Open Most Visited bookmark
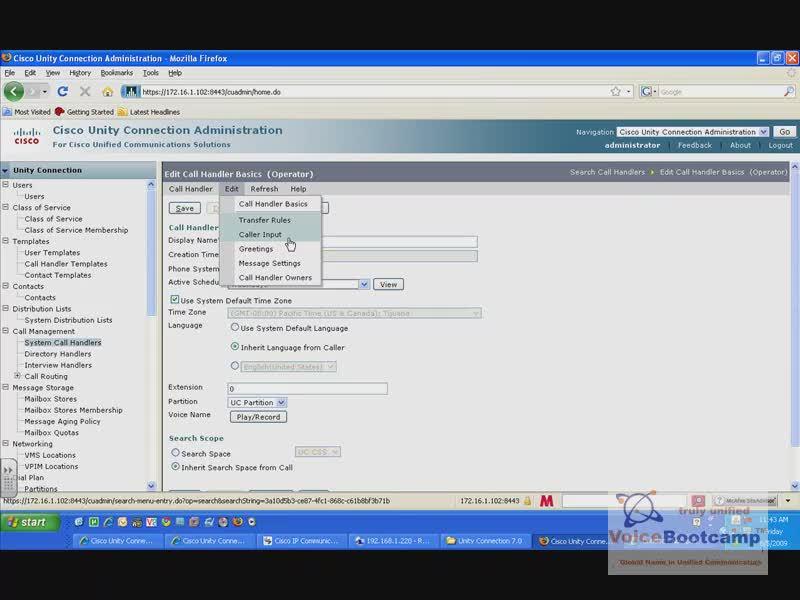 (x=27, y=112)
